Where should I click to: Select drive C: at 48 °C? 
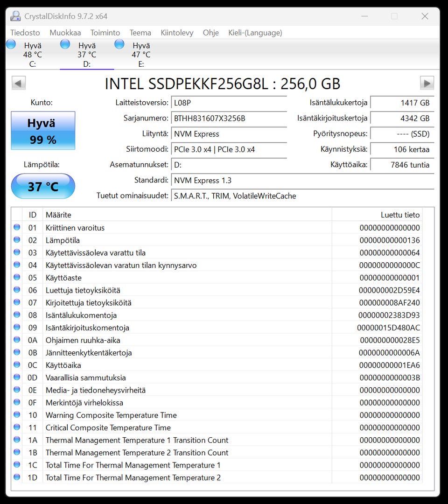(33, 54)
